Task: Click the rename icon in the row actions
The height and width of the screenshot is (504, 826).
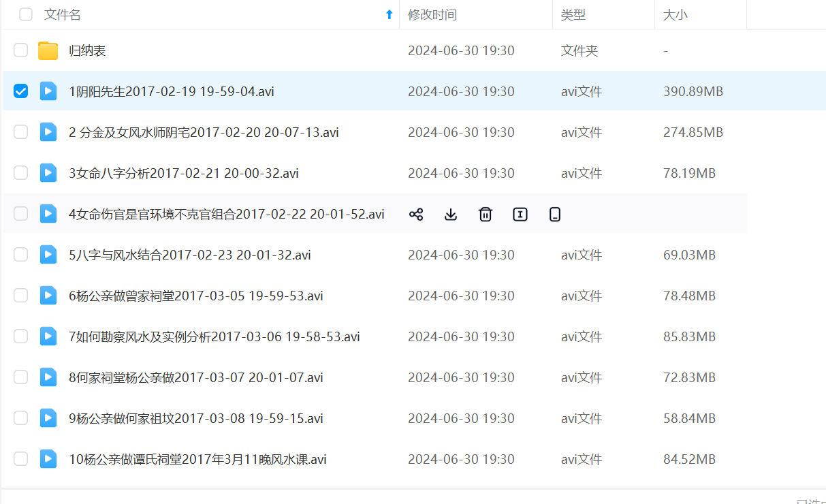Action: 520,215
